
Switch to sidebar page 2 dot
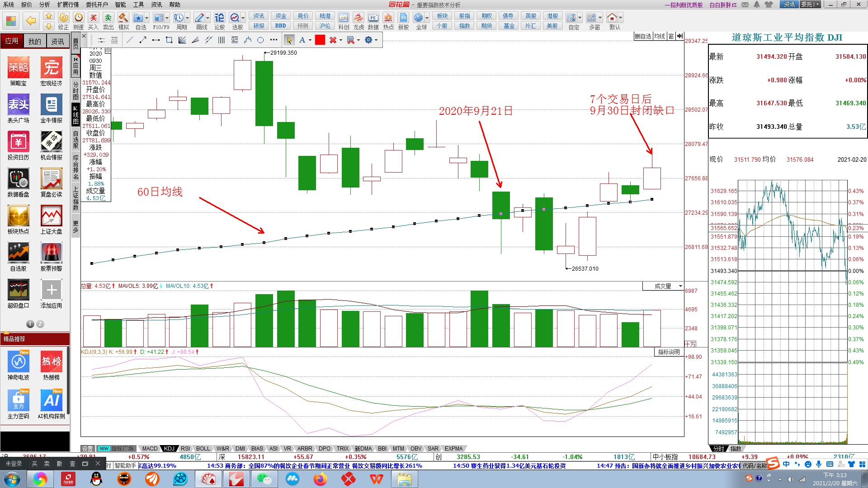40,324
